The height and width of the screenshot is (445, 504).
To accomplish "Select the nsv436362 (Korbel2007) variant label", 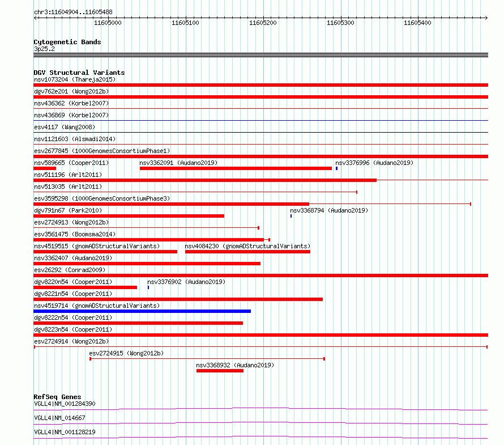I will [71, 103].
